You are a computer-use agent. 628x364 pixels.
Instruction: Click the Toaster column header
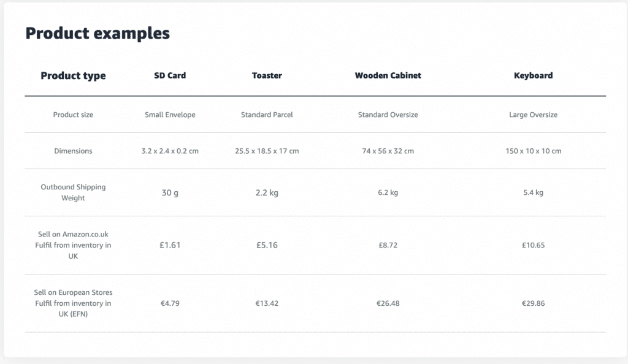tap(267, 76)
